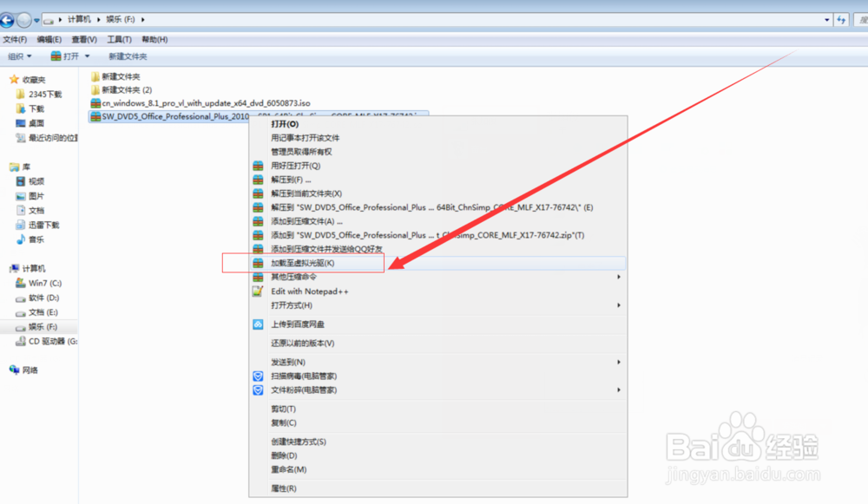Click the 文件粉碎(电脑管家) shield icon
The width and height of the screenshot is (868, 504).
(x=258, y=390)
